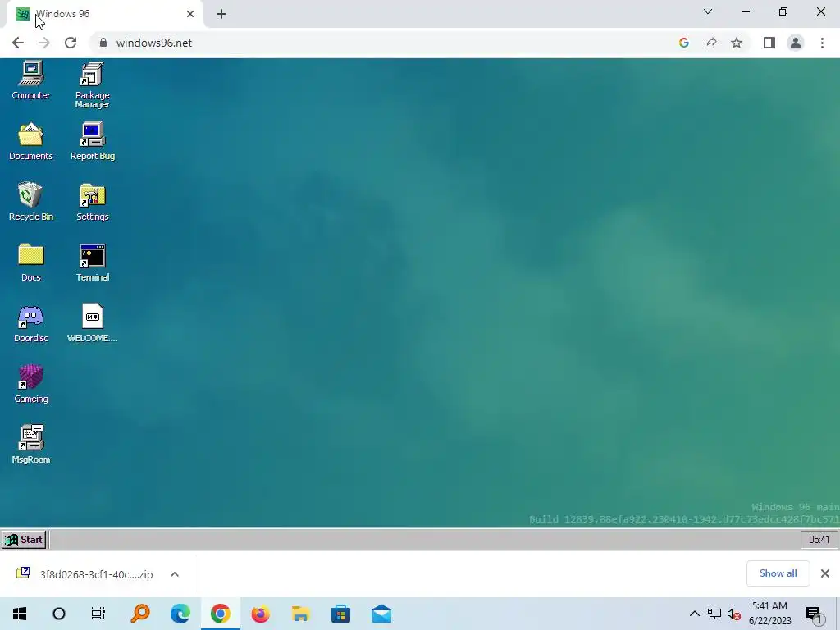Open Chrome's three-dot menu
The image size is (840, 630).
[822, 43]
